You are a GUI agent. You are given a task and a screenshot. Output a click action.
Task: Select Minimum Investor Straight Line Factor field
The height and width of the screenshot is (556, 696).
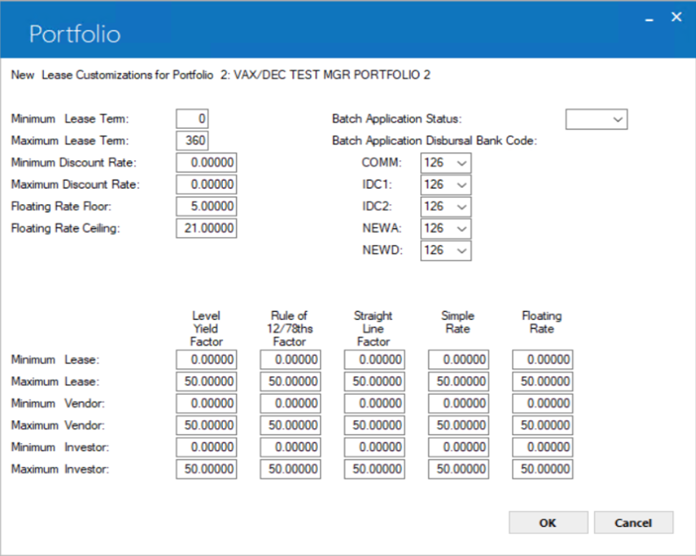(x=374, y=447)
